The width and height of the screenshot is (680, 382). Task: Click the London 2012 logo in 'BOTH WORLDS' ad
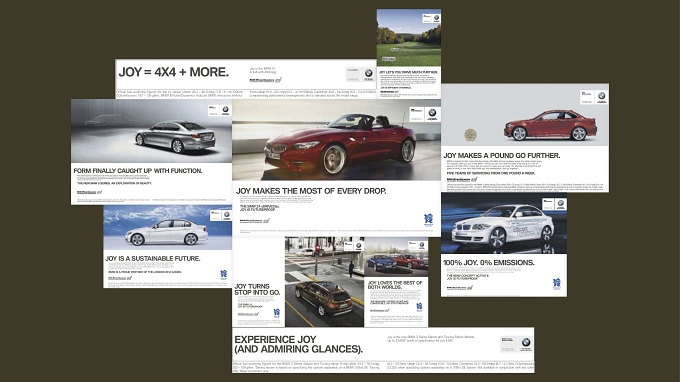pyautogui.click(x=419, y=307)
